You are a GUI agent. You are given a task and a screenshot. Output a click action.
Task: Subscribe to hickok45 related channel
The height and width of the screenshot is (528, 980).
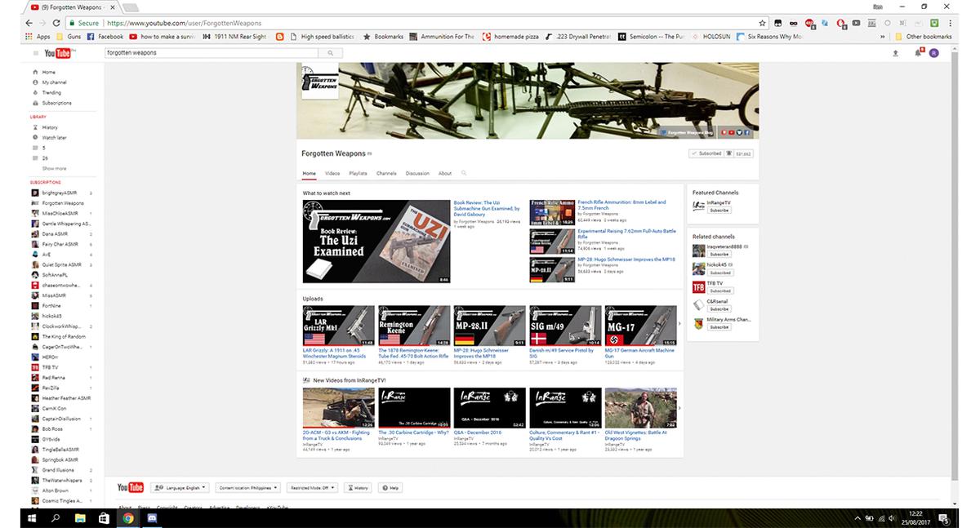pos(719,273)
